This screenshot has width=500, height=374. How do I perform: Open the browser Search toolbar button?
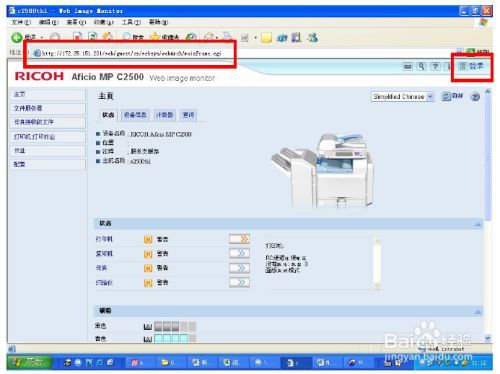[133, 37]
